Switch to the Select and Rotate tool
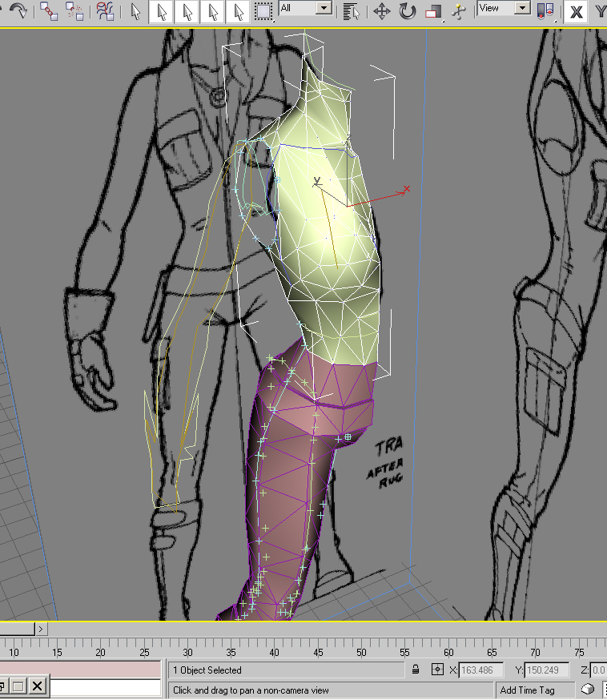607x700 pixels. pyautogui.click(x=408, y=11)
